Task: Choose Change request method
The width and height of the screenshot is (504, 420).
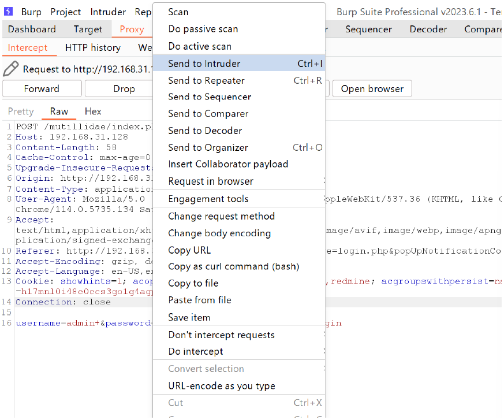Action: pyautogui.click(x=239, y=216)
